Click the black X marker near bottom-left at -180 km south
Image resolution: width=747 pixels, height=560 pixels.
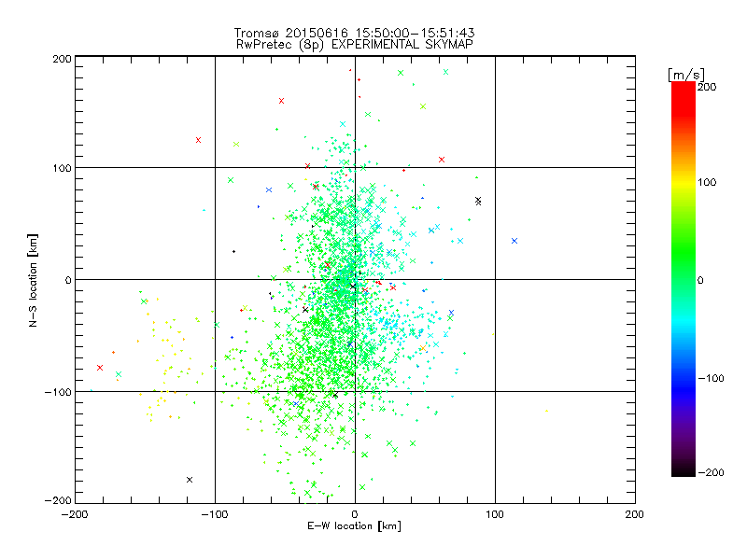[190, 480]
